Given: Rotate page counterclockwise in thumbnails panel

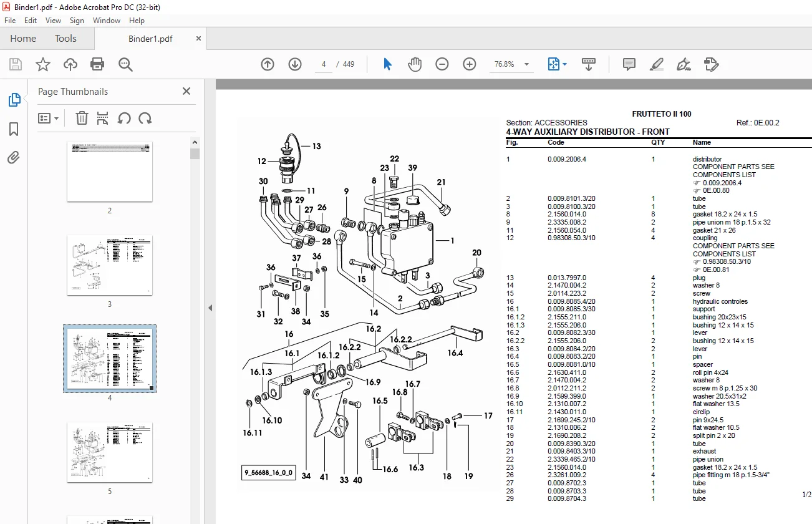Looking at the screenshot, I should click(x=124, y=118).
